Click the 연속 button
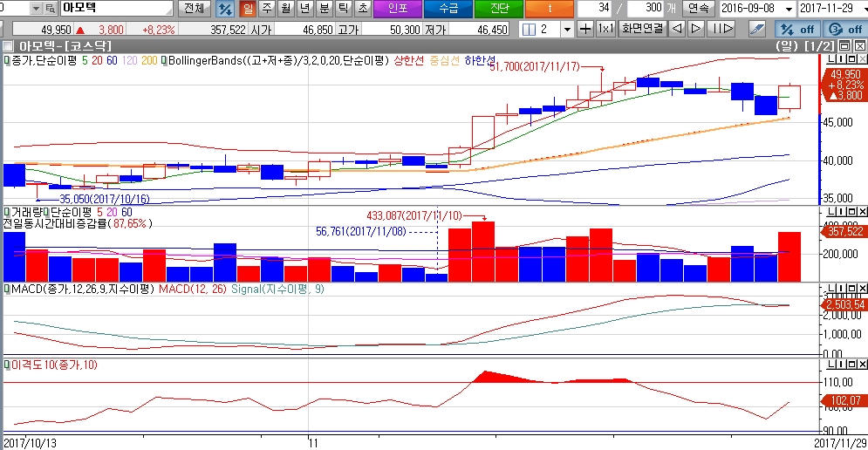This screenshot has height=450, width=868. click(x=699, y=9)
